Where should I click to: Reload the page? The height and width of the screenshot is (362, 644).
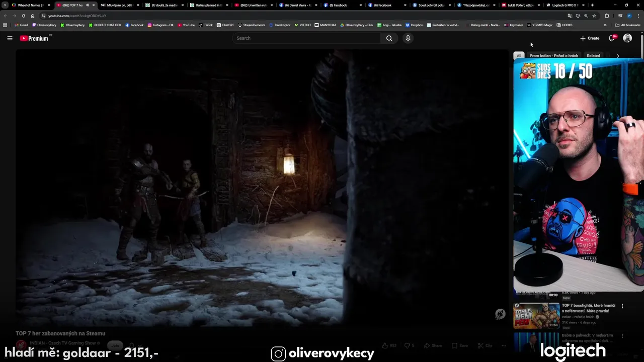click(24, 16)
